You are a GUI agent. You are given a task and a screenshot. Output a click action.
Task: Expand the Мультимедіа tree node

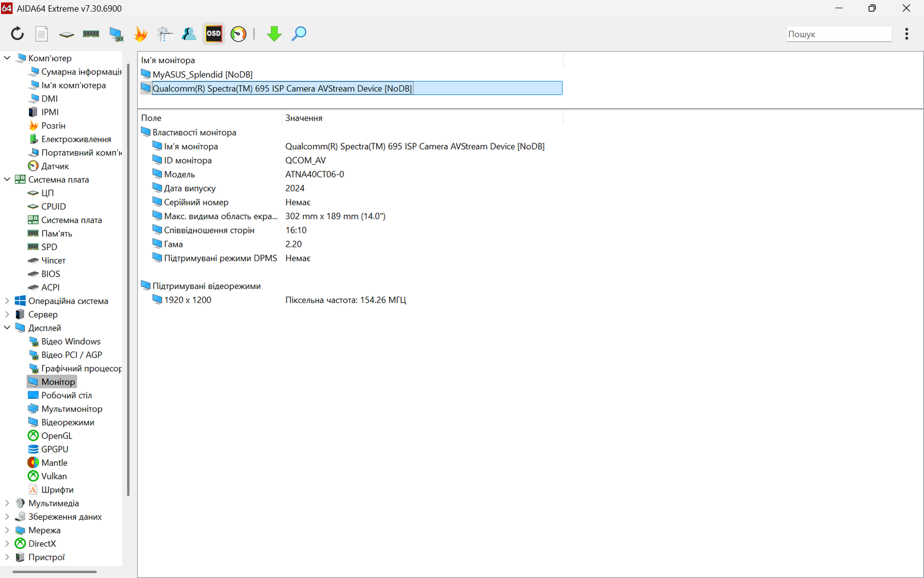(x=7, y=503)
